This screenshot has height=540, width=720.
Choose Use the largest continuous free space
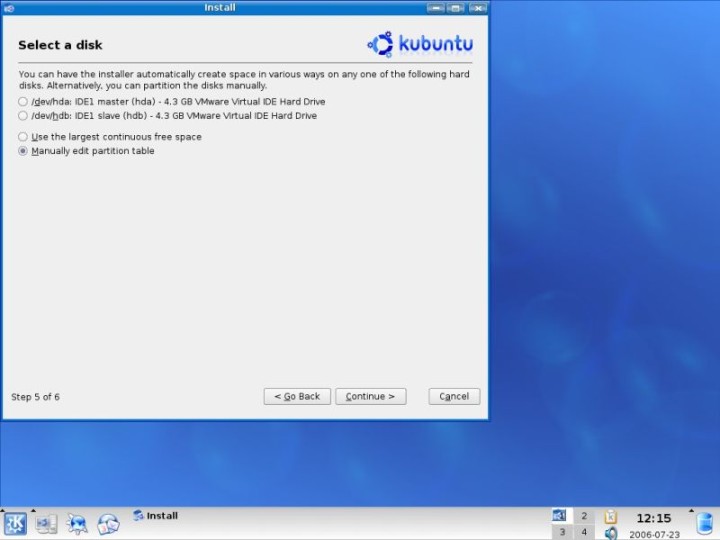pos(110,137)
